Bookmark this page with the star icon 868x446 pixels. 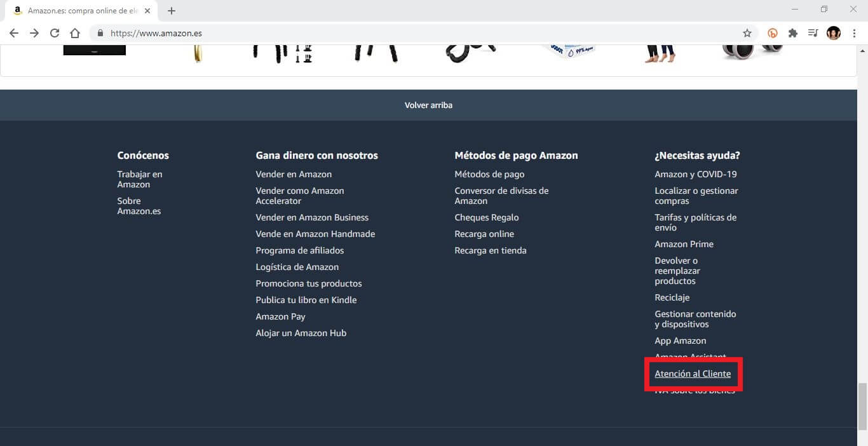(x=747, y=33)
